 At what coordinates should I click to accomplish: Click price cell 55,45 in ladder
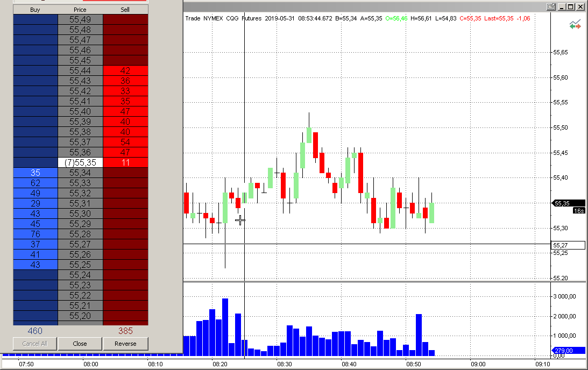[80, 60]
